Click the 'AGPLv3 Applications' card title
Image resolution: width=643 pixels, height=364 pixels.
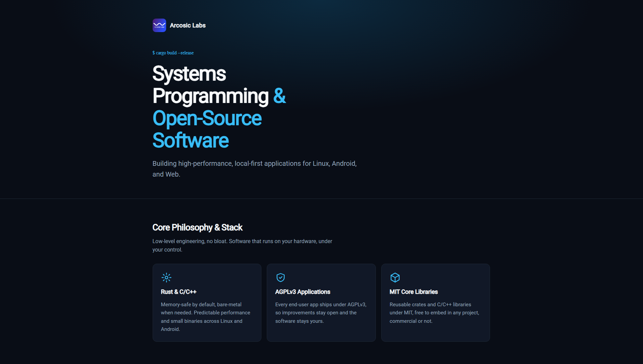(303, 292)
